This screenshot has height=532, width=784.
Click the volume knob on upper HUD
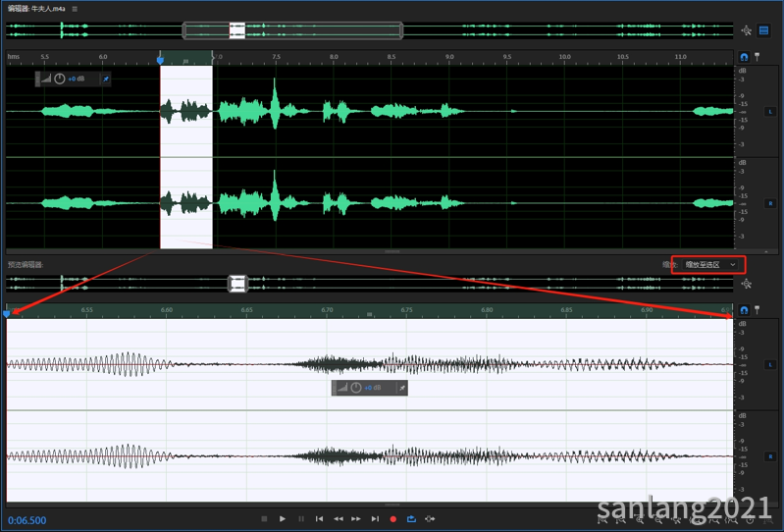59,79
